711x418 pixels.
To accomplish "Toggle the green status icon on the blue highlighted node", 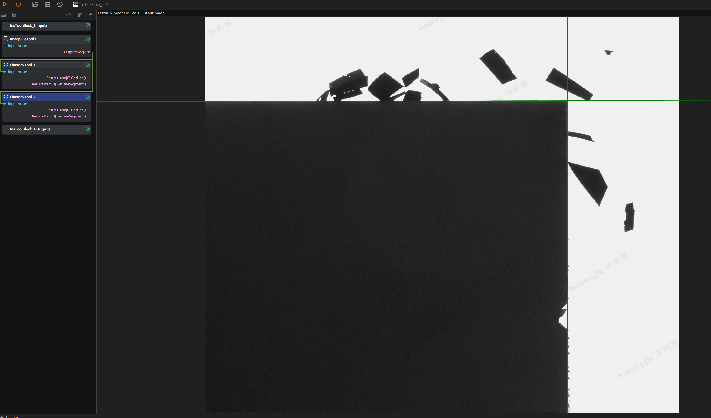I will click(88, 97).
